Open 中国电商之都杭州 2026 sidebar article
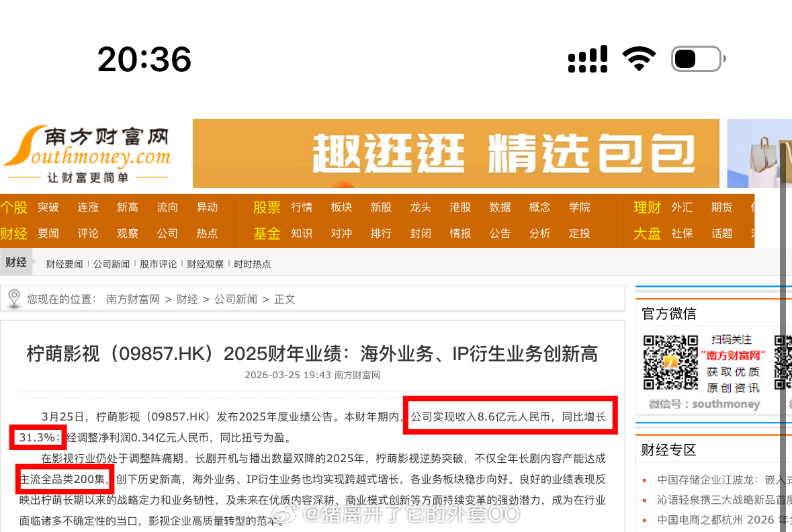This screenshot has height=532, width=792. pyautogui.click(x=724, y=520)
